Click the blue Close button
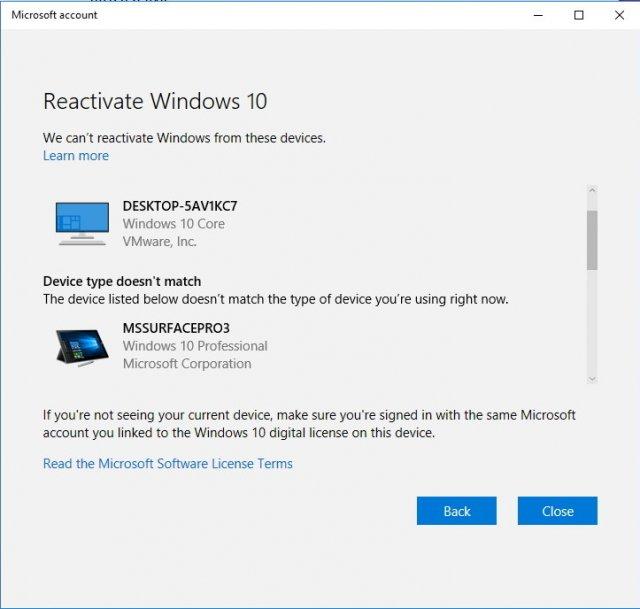This screenshot has width=640, height=609. 558,511
